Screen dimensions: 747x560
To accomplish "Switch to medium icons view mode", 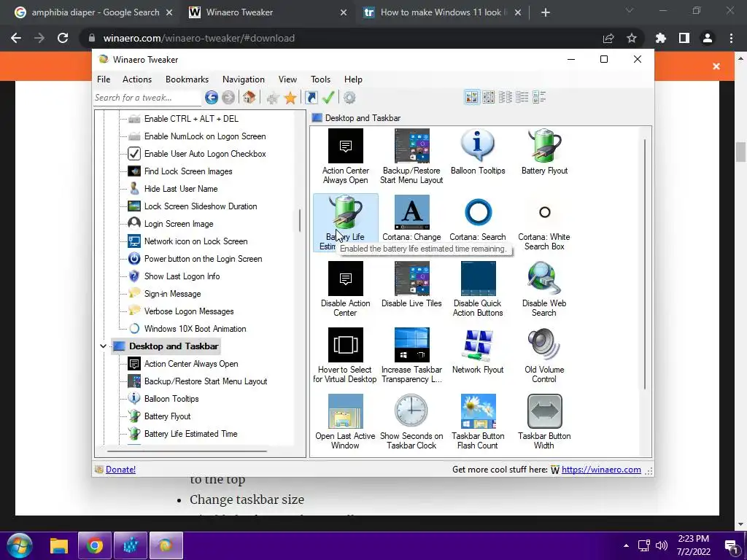I will tap(488, 97).
